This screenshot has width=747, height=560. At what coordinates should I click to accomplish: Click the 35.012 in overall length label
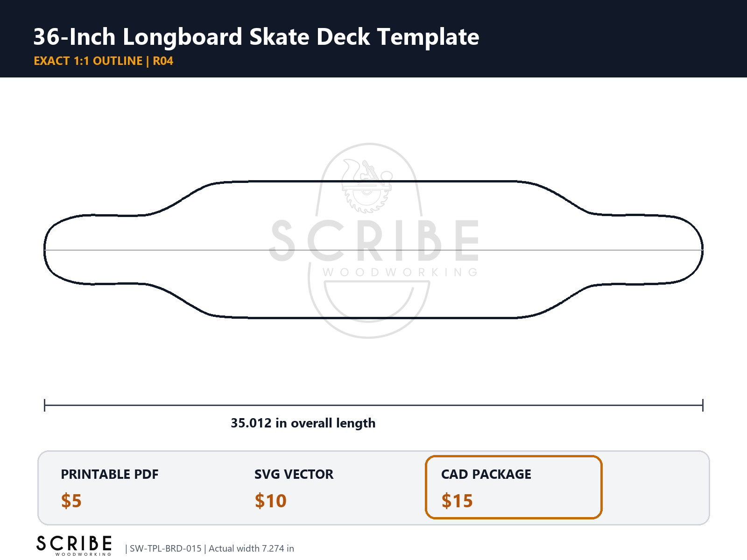303,423
